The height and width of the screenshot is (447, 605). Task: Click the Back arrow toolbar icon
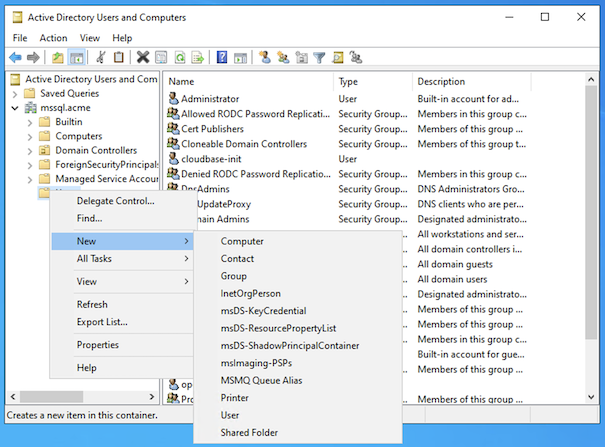click(15, 58)
